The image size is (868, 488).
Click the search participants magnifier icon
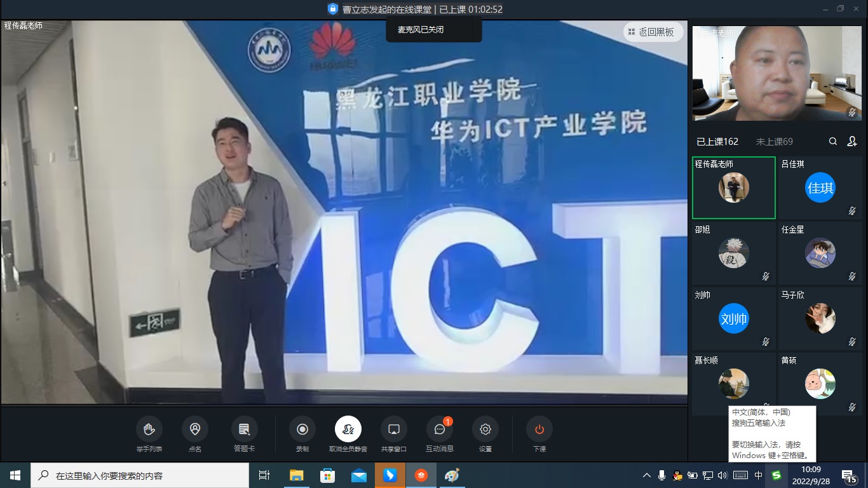coord(833,142)
